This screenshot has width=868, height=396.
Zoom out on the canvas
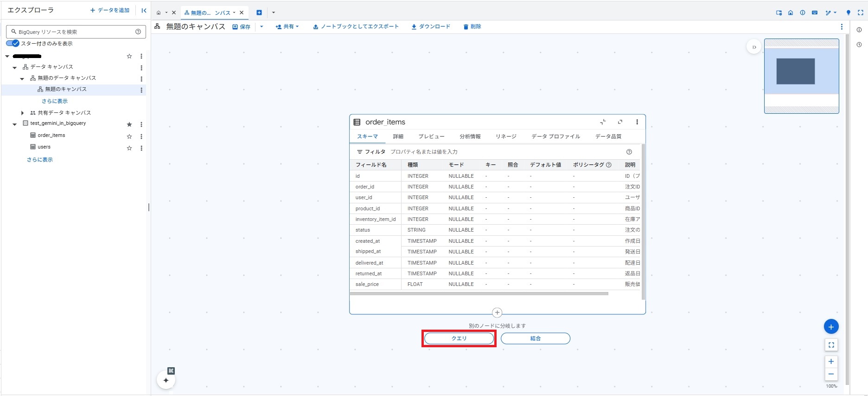(x=831, y=374)
